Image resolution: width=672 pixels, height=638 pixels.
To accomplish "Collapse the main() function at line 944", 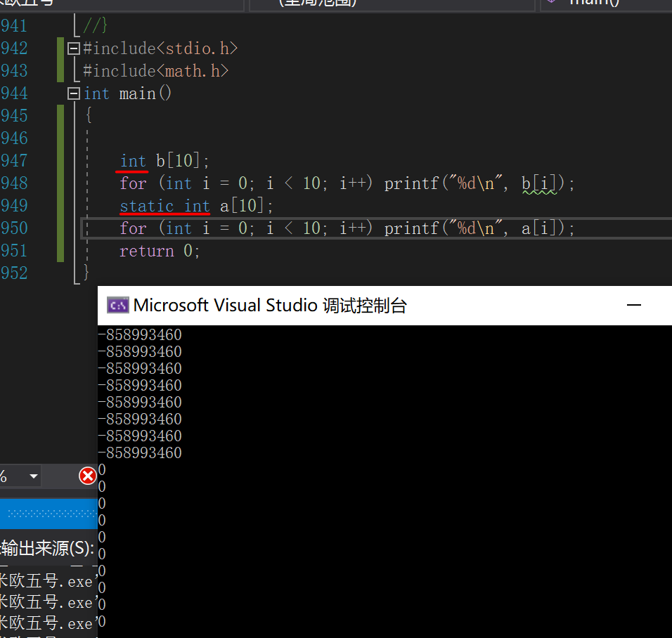I will (74, 93).
